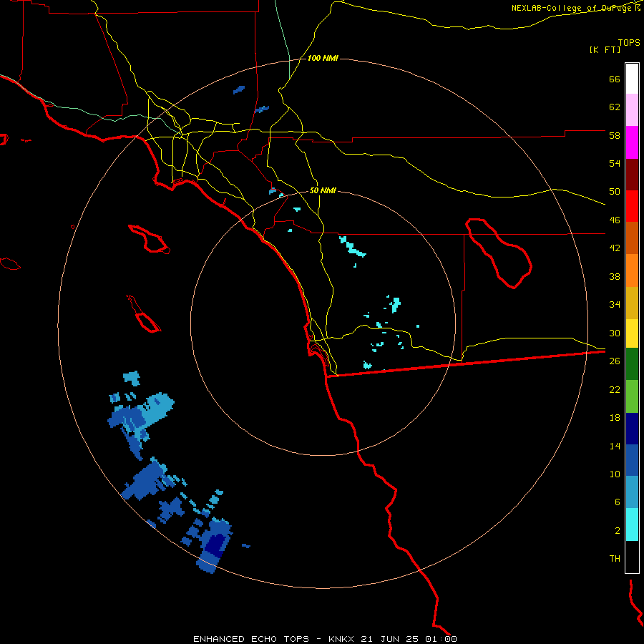Select the magenta swatch in the legend
The height and width of the screenshot is (644, 644).
click(x=632, y=142)
